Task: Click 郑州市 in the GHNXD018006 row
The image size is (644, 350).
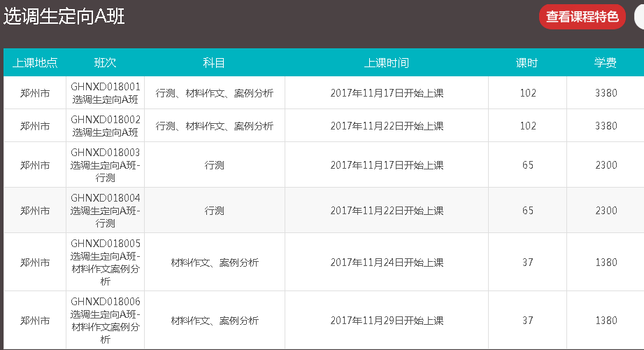Action: [35, 321]
